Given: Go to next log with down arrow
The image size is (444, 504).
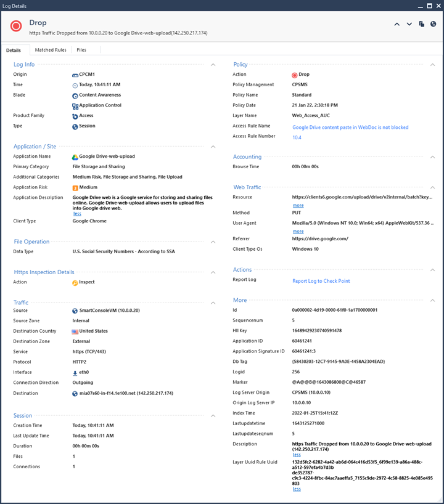Looking at the screenshot, I should pos(409,25).
